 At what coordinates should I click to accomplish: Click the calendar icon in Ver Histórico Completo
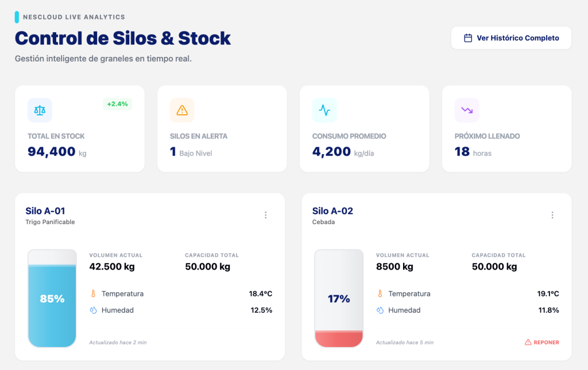(468, 37)
